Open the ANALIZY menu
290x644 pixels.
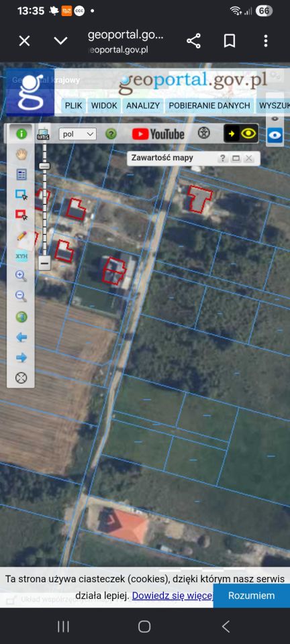[x=143, y=105]
